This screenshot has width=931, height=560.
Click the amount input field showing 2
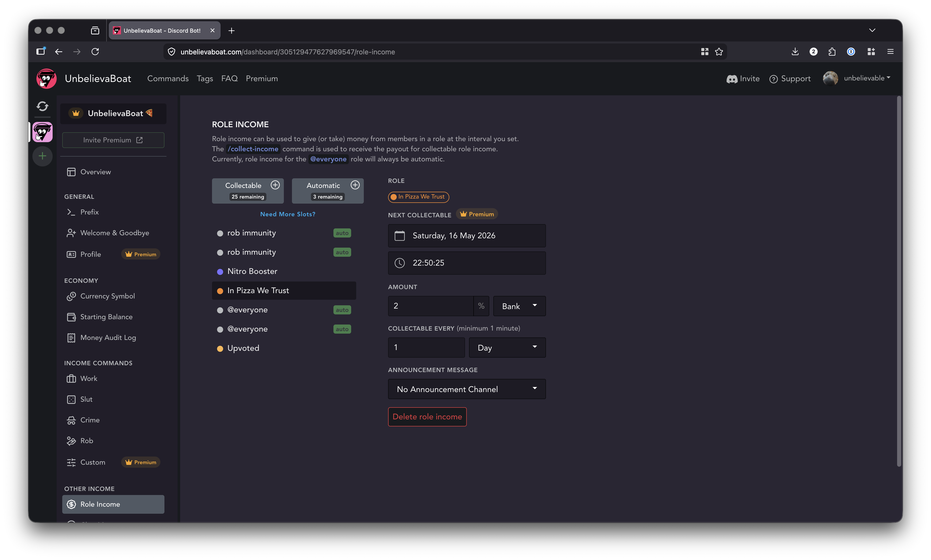431,306
